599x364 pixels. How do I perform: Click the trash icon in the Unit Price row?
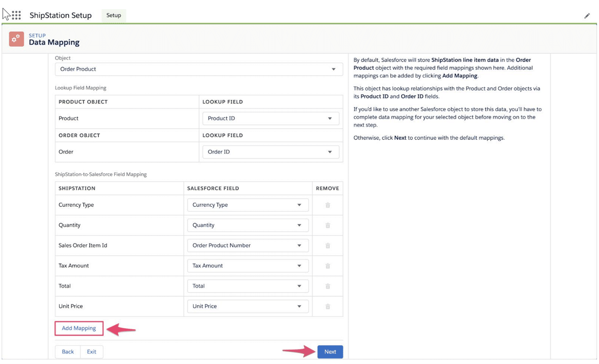click(x=328, y=307)
